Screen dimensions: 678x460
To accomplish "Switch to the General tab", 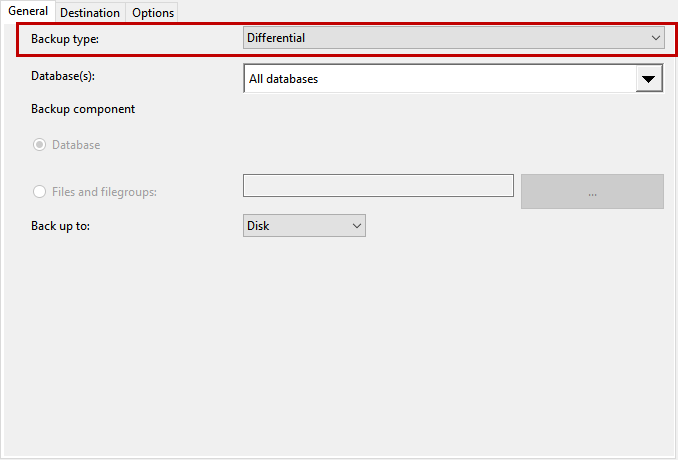I will point(28,11).
